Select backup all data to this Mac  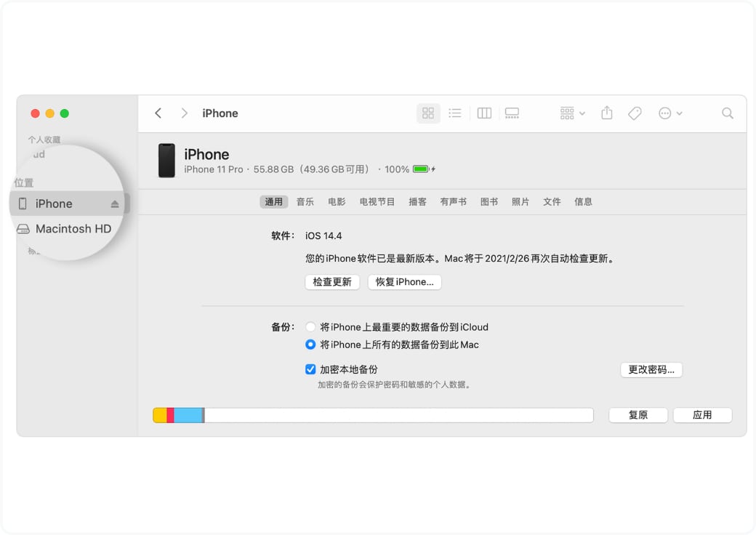click(311, 345)
